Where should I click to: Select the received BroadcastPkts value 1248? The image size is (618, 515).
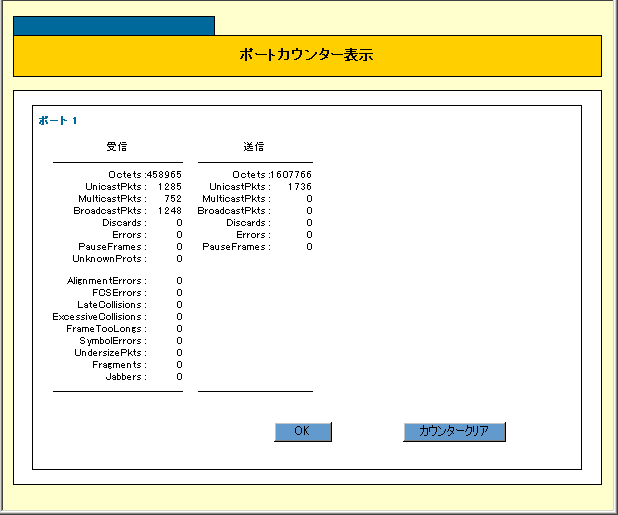point(169,211)
